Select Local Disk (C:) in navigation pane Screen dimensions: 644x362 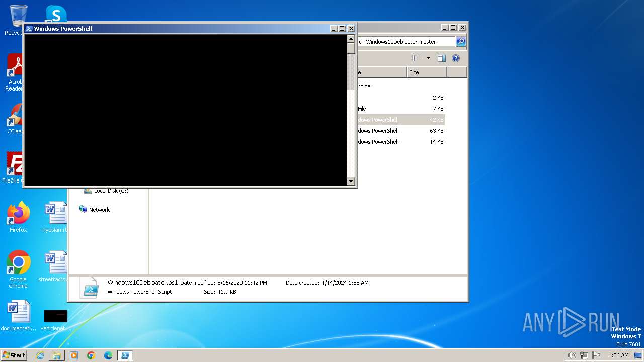pyautogui.click(x=106, y=191)
